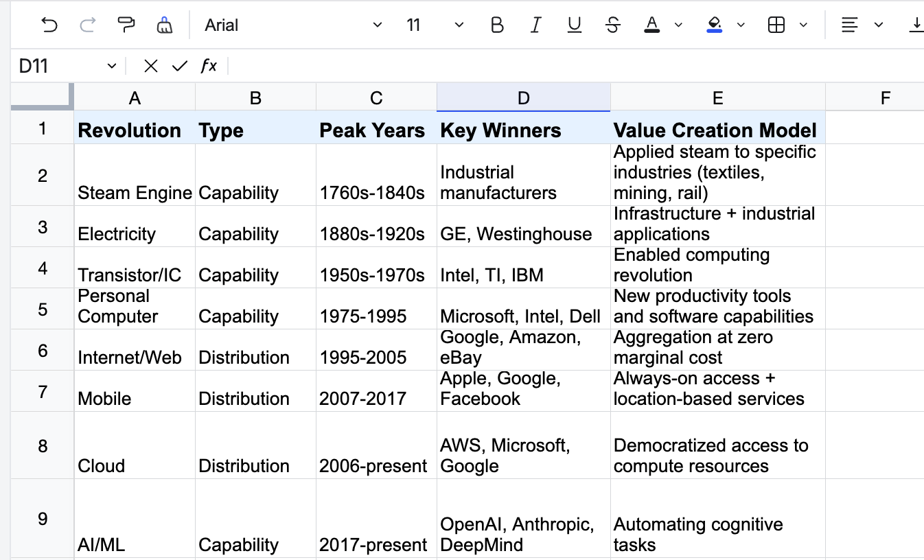Click the Peak Years header cell
This screenshot has height=560, width=924.
[376, 128]
